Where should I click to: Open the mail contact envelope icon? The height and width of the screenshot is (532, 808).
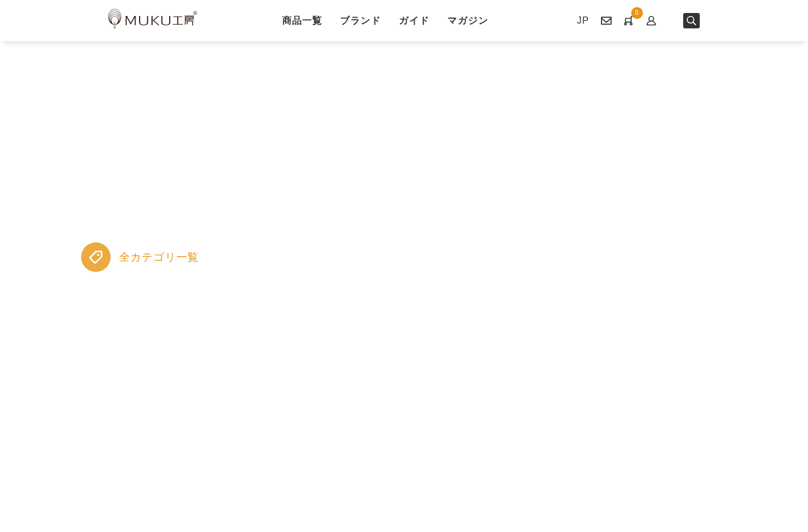(606, 21)
